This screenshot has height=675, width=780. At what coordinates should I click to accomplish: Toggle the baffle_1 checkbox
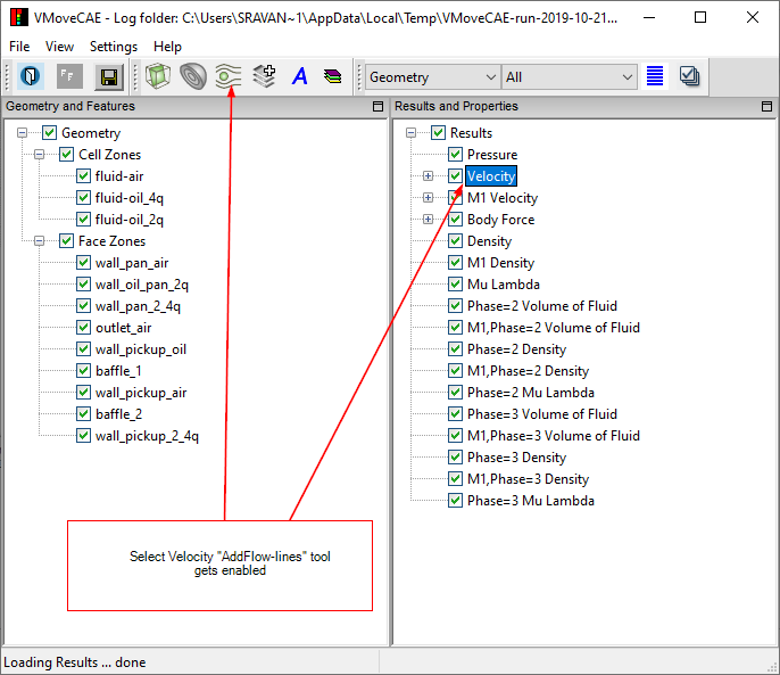point(83,371)
